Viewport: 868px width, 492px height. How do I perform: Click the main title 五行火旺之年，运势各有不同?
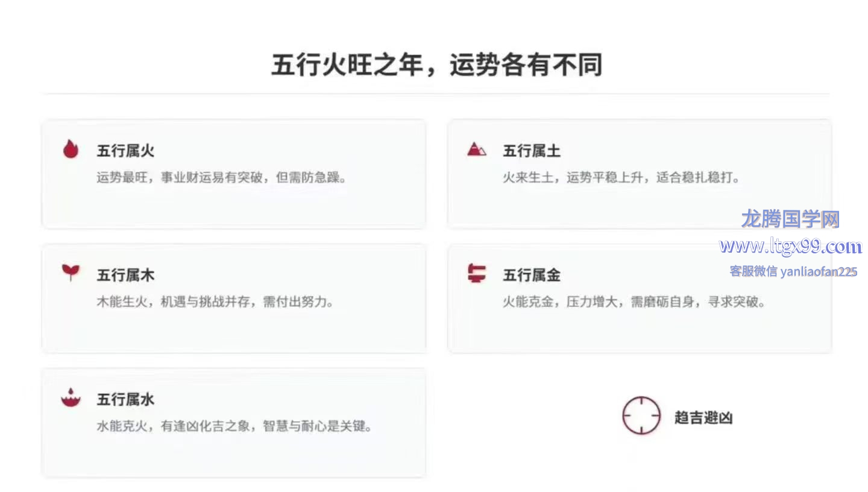click(436, 65)
